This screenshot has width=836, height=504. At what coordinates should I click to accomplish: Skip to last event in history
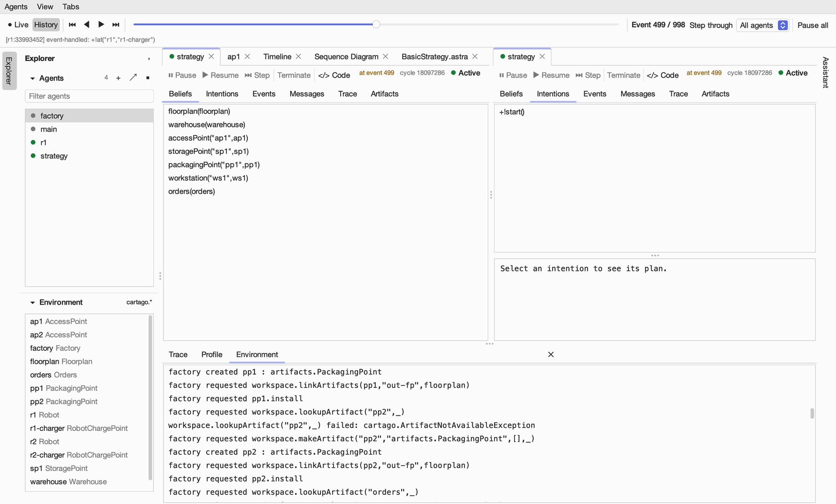click(x=116, y=25)
